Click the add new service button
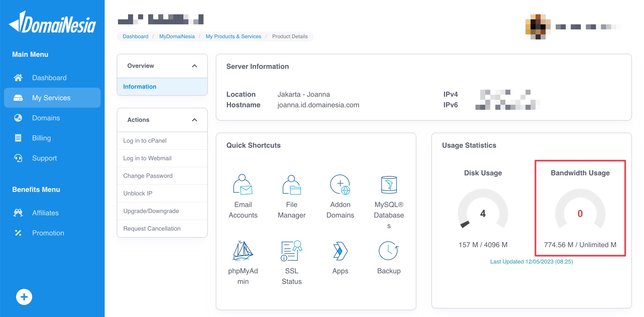This screenshot has height=317, width=644. (23, 296)
